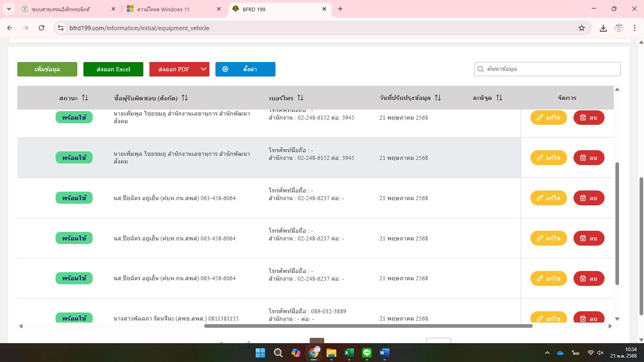Reload the BFRD 199 page
This screenshot has width=644, height=362.
point(41,28)
